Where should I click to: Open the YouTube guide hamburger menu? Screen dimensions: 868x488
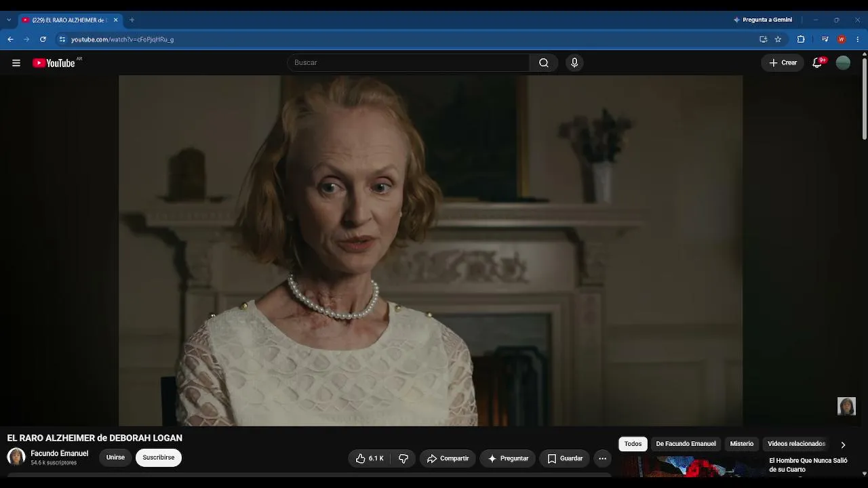tap(16, 63)
